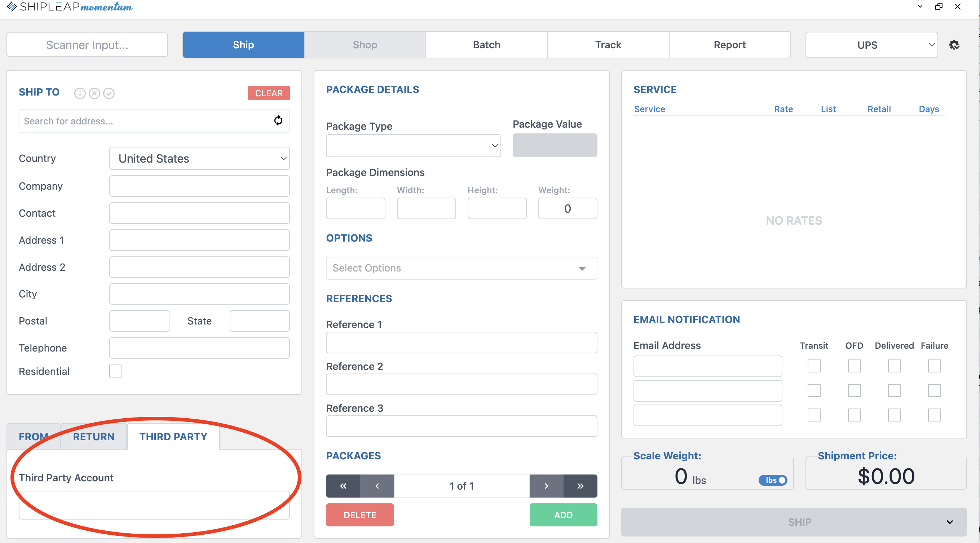
Task: Click the address search refresh icon
Action: pyautogui.click(x=278, y=121)
